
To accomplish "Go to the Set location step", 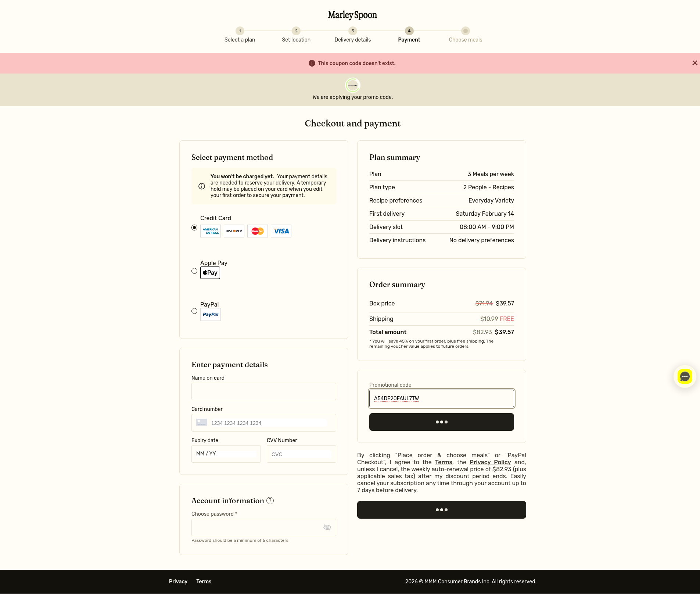I will [296, 31].
